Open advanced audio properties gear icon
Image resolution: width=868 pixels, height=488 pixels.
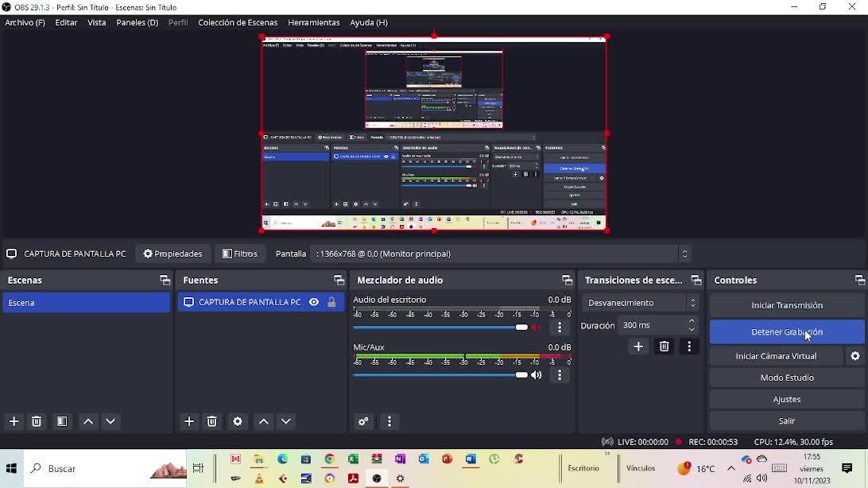tap(364, 422)
